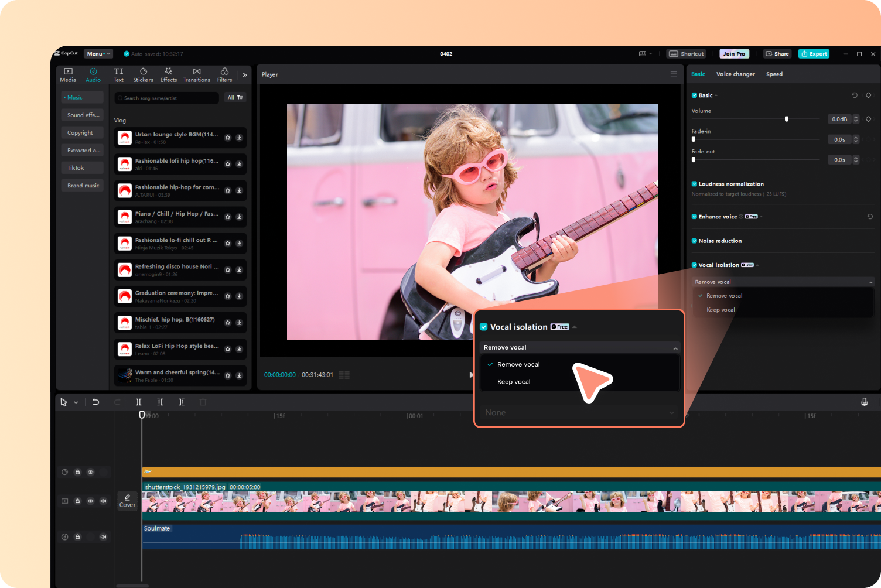Download the Fashionable lofi hip hop track
The image size is (881, 588).
(x=239, y=164)
